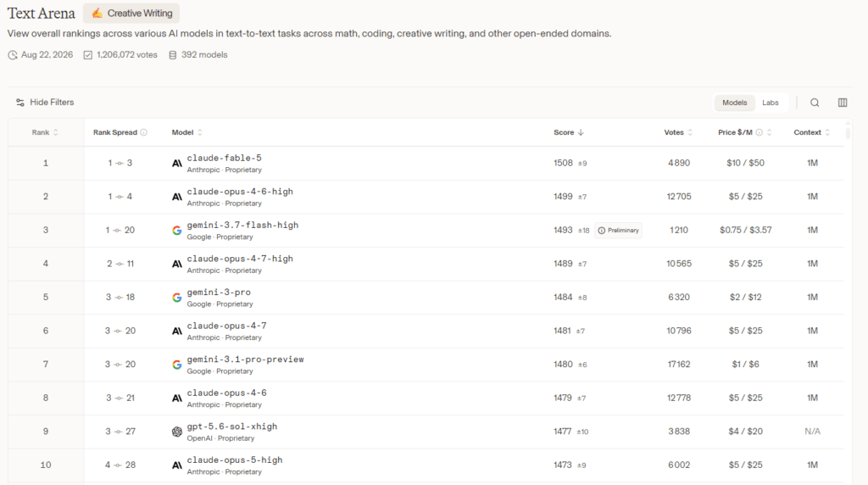Click rank spread 3 to 27
This screenshot has height=485, width=868.
[120, 432]
